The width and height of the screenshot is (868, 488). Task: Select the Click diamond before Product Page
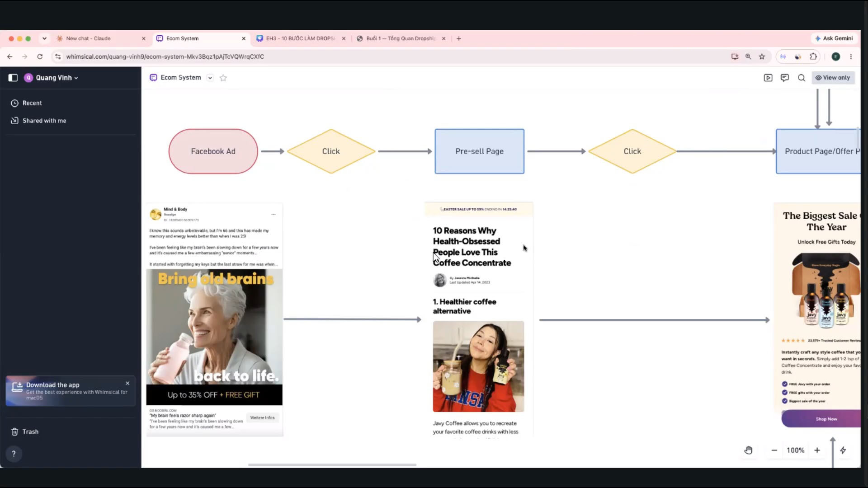[x=632, y=151]
